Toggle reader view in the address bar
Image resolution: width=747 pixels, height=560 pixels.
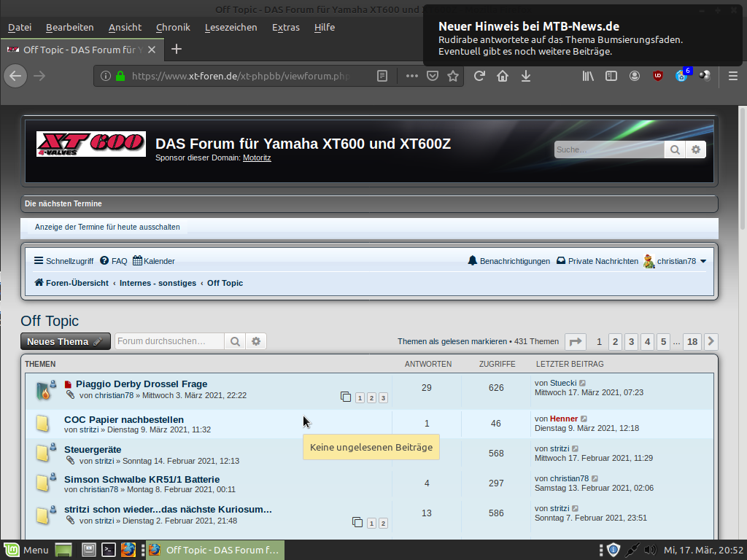tap(382, 76)
